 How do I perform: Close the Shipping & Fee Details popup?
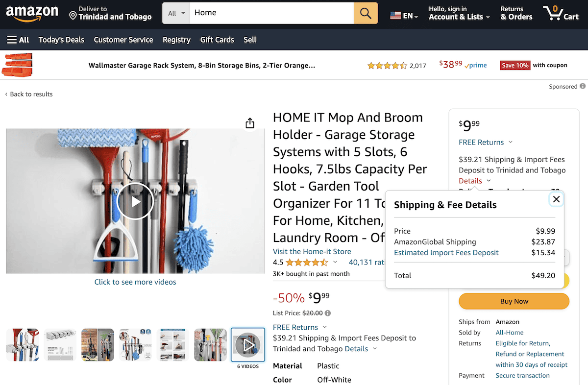(556, 199)
